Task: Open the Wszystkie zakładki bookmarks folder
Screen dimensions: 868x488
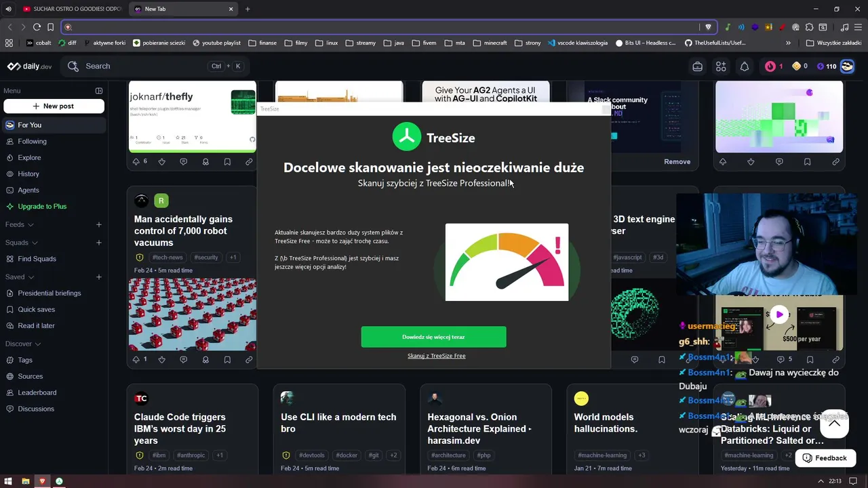Action: pos(835,43)
